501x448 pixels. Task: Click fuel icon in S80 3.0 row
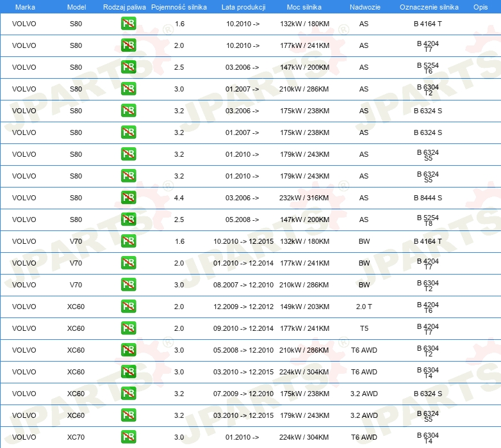128,89
